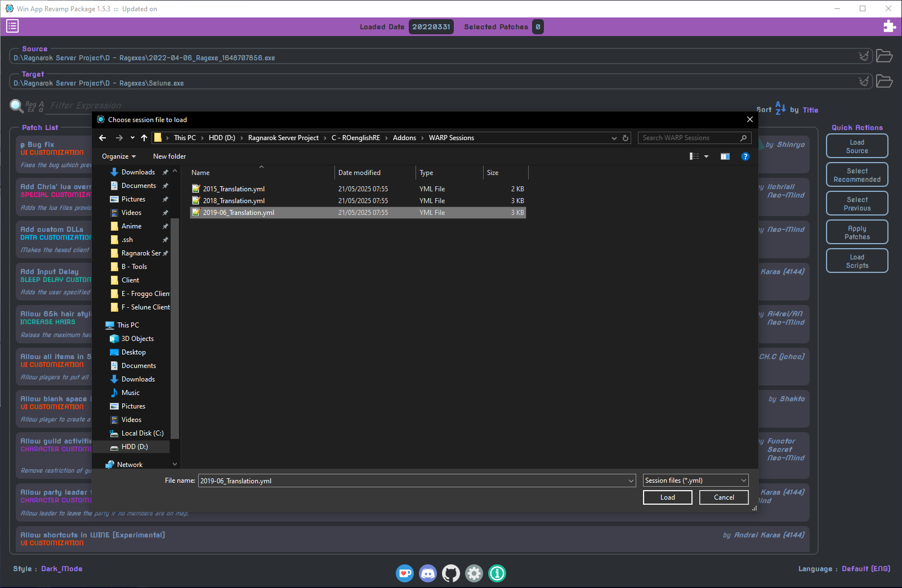Open the donate heart icon
902x588 pixels.
[405, 573]
